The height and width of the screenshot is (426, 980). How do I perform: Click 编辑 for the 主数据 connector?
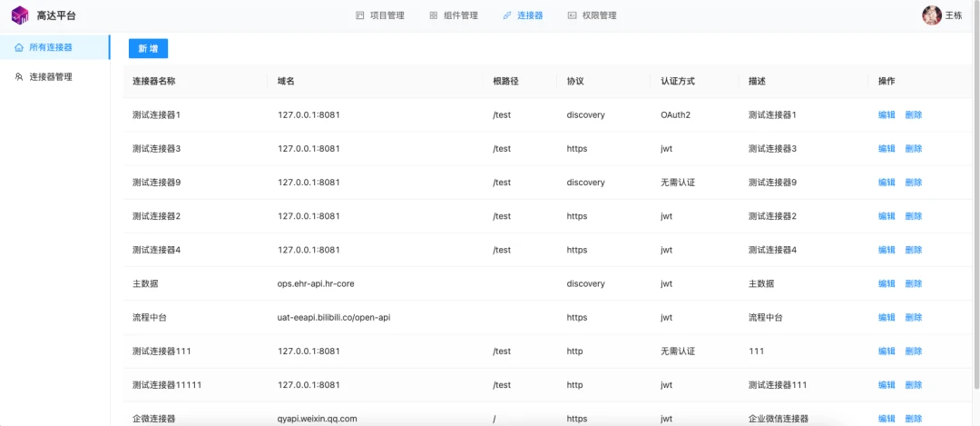[887, 284]
